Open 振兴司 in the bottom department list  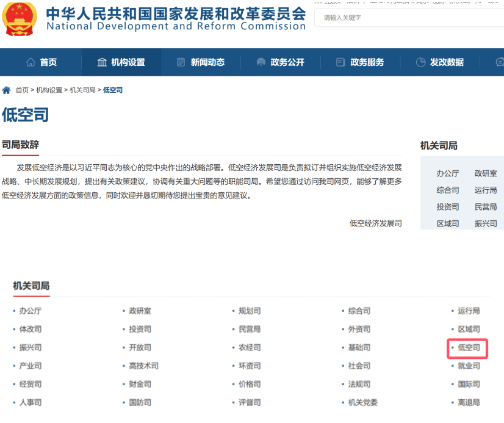tap(31, 347)
